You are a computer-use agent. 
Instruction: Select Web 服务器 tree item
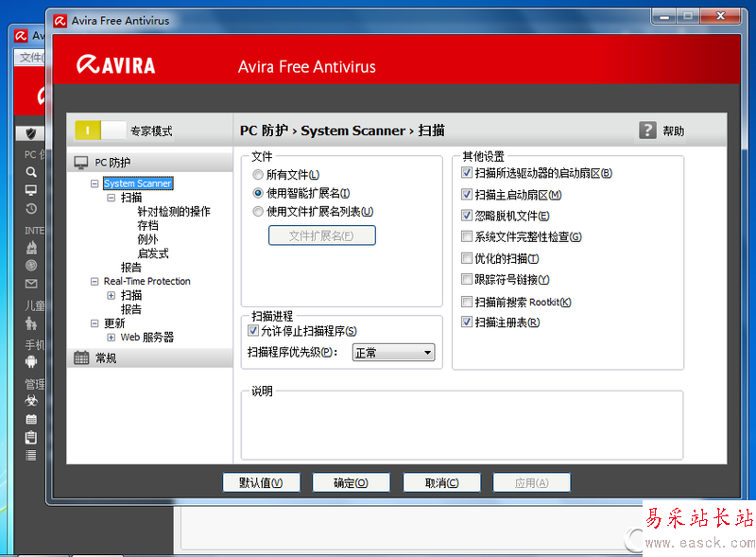[147, 338]
